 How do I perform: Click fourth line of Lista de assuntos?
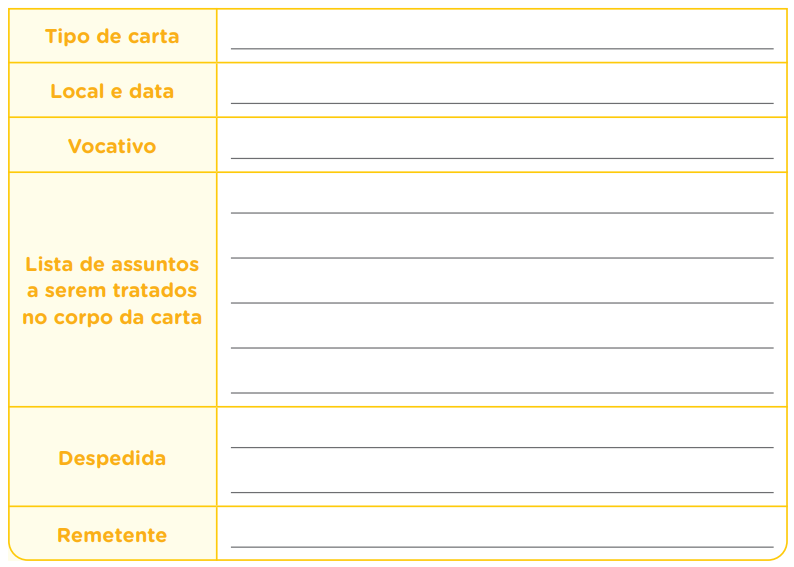502,348
